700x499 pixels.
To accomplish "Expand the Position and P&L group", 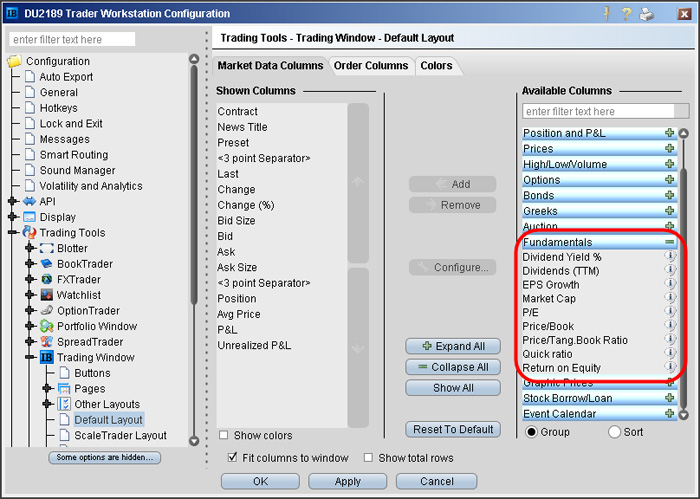I will pyautogui.click(x=669, y=133).
